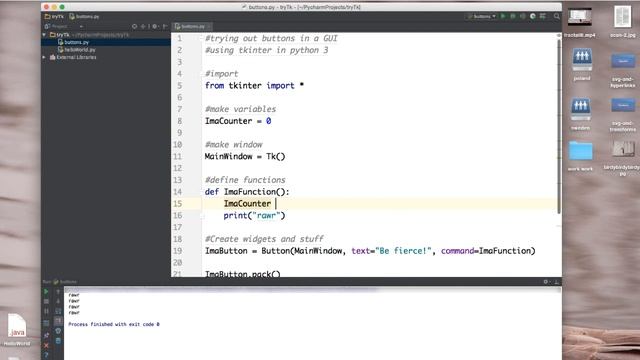Select the 'work work' desktop folder
This screenshot has height=360, width=640.
(580, 155)
